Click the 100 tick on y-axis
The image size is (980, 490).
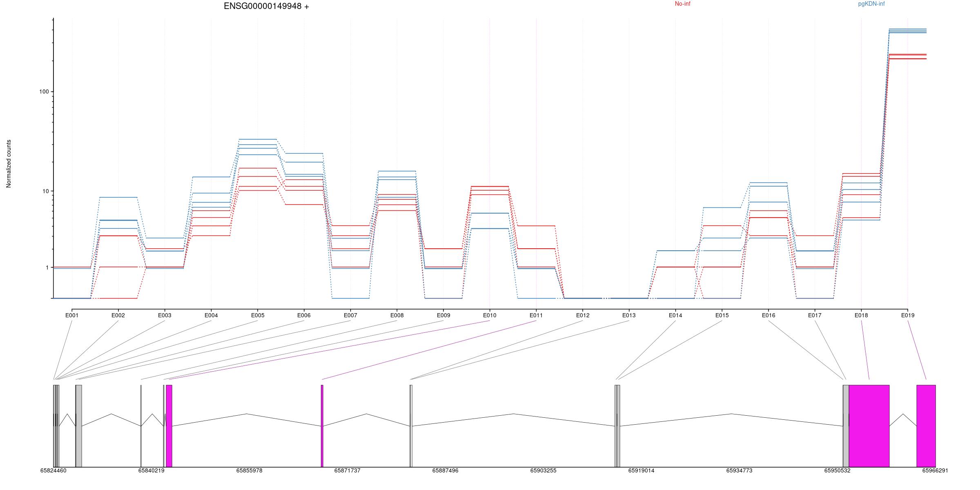(44, 91)
